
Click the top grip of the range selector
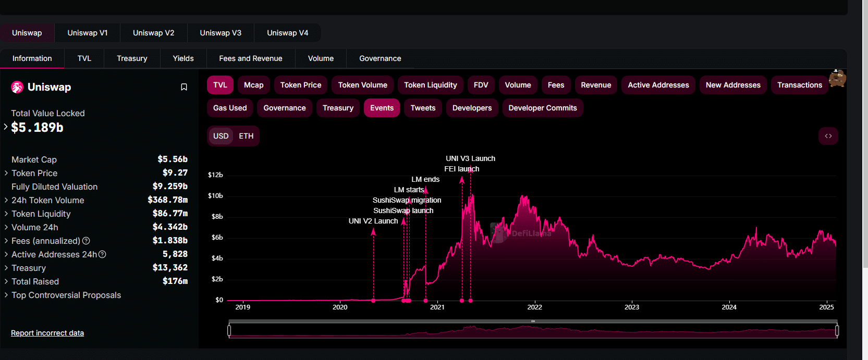(x=533, y=321)
